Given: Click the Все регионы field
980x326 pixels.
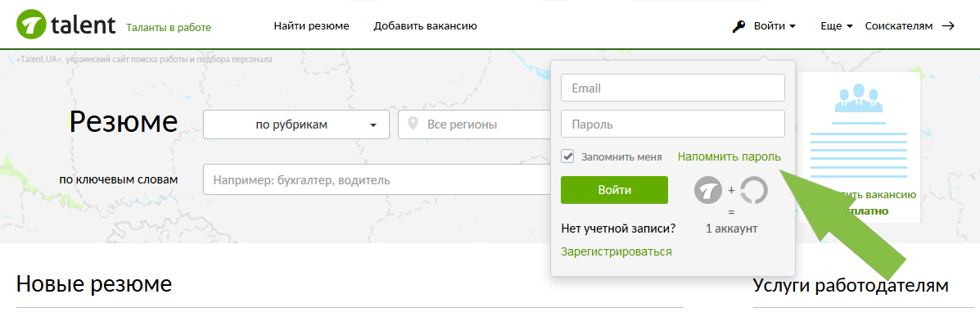Looking at the screenshot, I should click(x=475, y=125).
